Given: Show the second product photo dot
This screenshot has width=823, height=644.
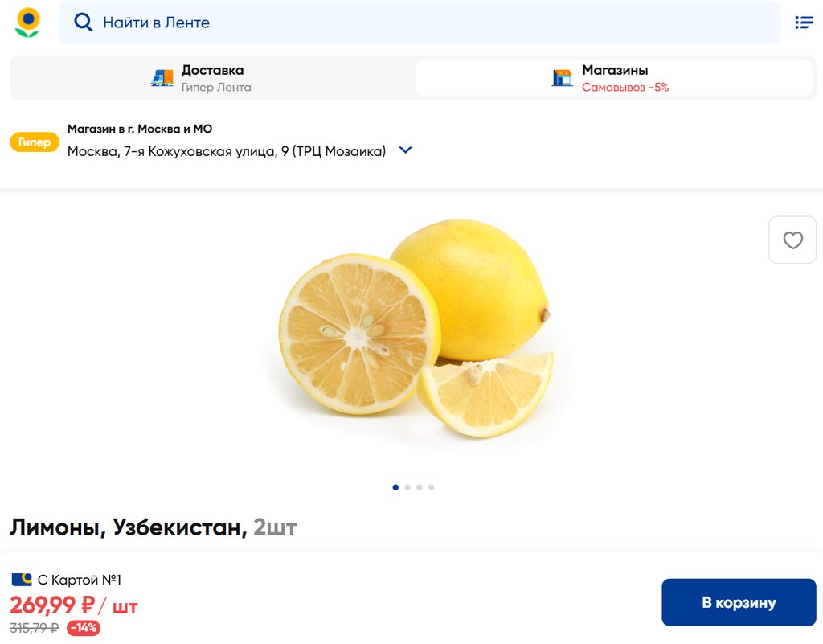Looking at the screenshot, I should coord(407,487).
